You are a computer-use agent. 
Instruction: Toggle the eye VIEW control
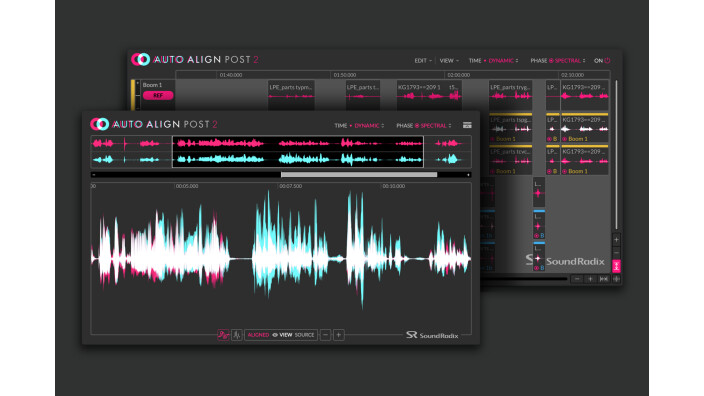[x=282, y=335]
